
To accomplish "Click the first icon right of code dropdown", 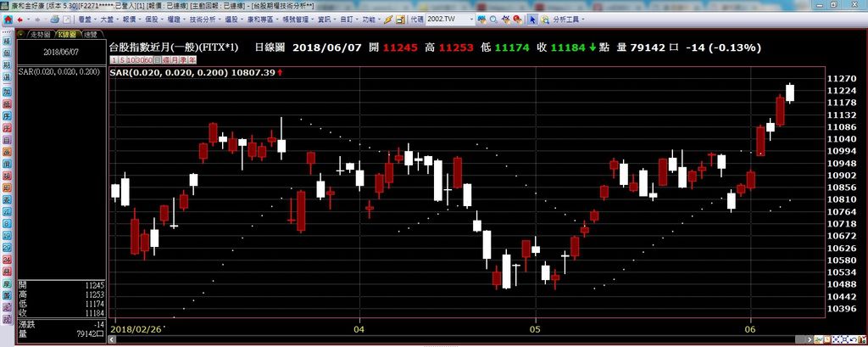I will (x=481, y=20).
